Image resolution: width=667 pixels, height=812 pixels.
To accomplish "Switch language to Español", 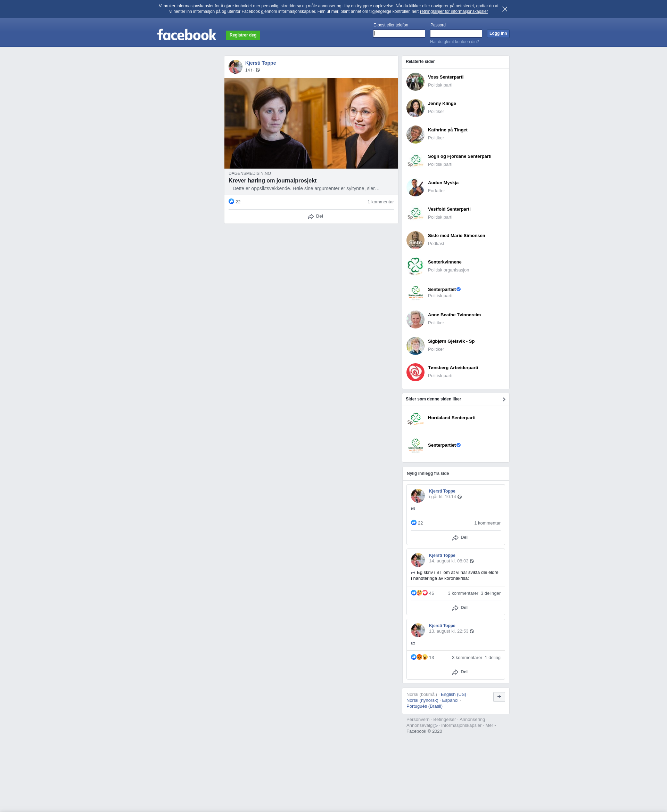I will click(450, 700).
